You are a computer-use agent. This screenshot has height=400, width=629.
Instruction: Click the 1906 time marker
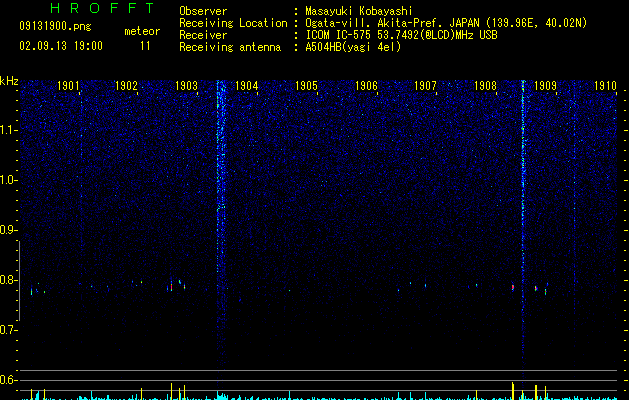click(367, 86)
